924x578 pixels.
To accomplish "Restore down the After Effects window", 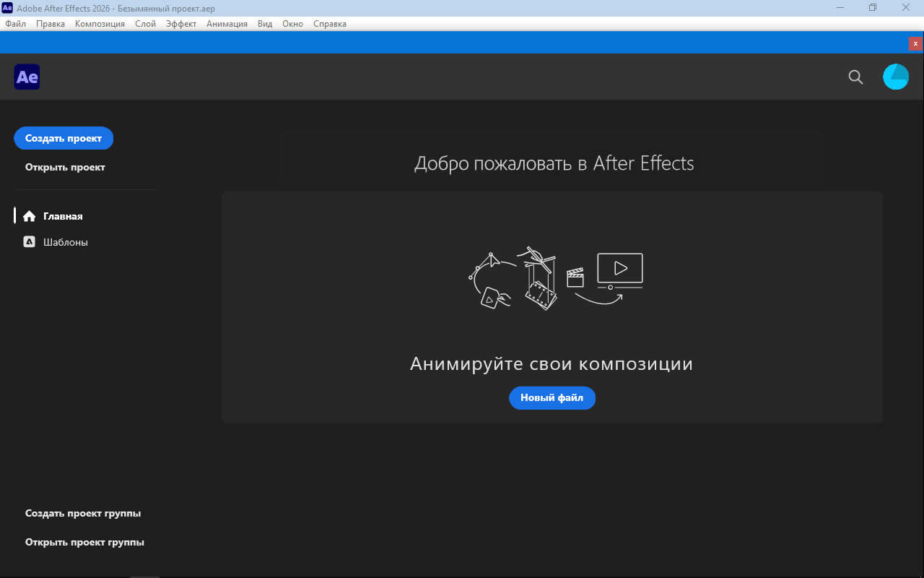I will 873,7.
